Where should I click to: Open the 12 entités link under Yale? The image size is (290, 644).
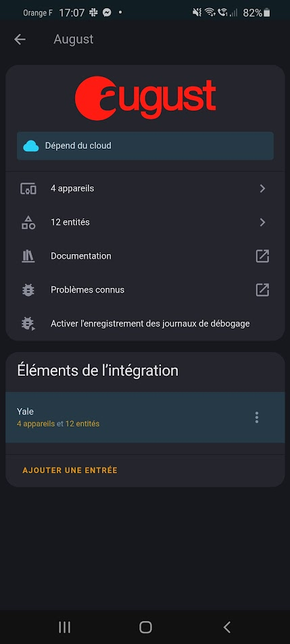82,424
